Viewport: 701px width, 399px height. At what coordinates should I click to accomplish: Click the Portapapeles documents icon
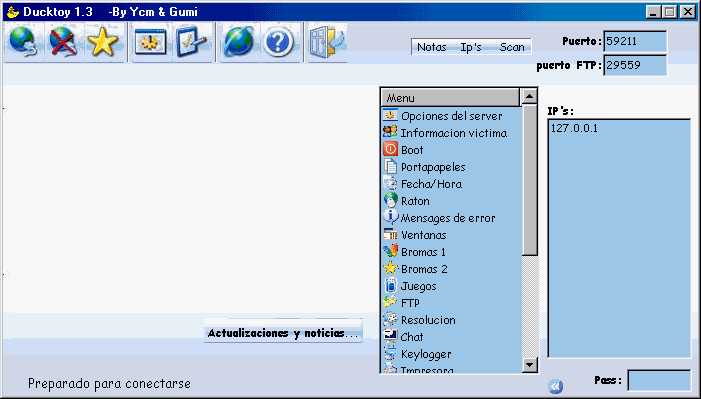[x=390, y=166]
